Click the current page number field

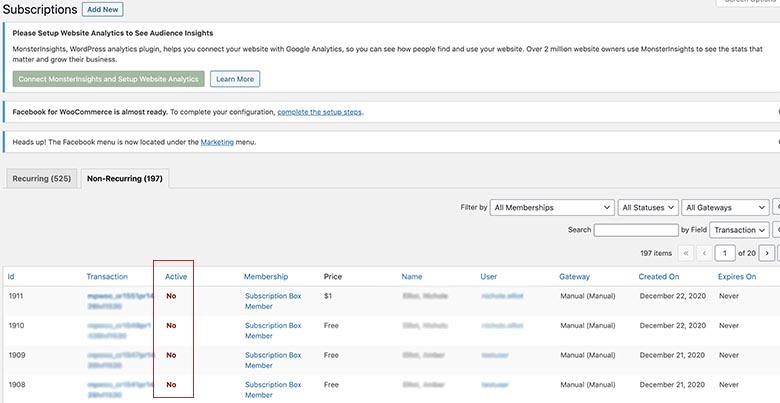tap(725, 253)
